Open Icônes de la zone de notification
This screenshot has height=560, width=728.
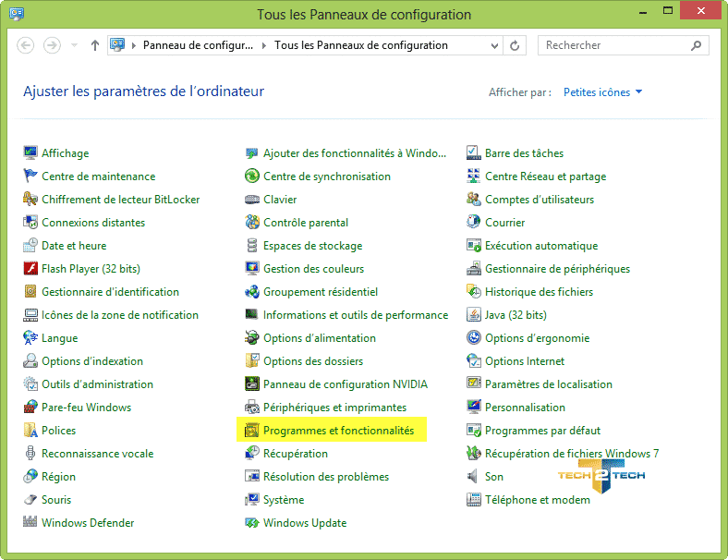(120, 315)
